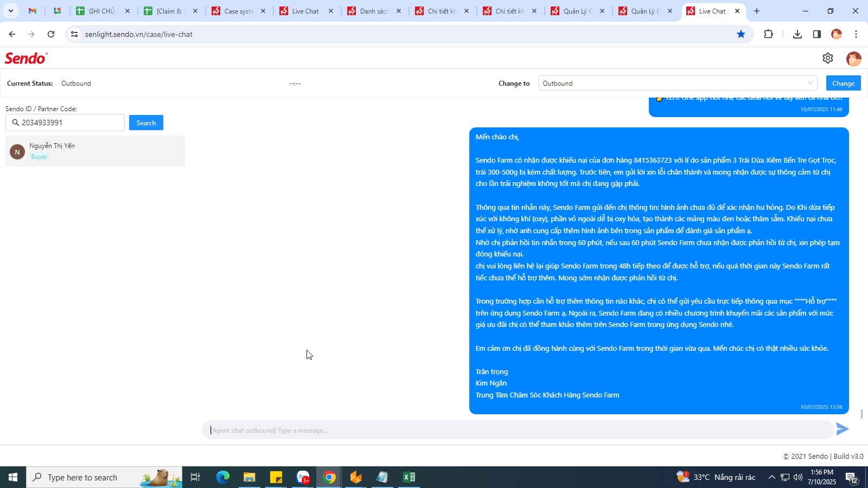Open Chrome extensions puzzle icon

click(768, 34)
